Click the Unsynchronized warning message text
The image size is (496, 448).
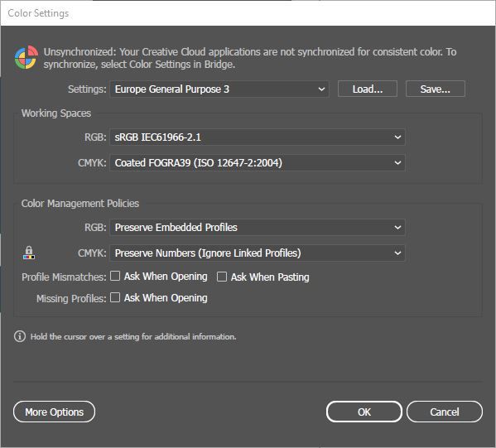pyautogui.click(x=250, y=58)
